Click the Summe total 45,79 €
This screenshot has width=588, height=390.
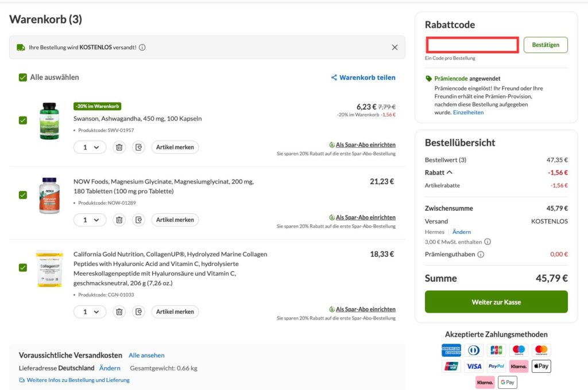[552, 278]
